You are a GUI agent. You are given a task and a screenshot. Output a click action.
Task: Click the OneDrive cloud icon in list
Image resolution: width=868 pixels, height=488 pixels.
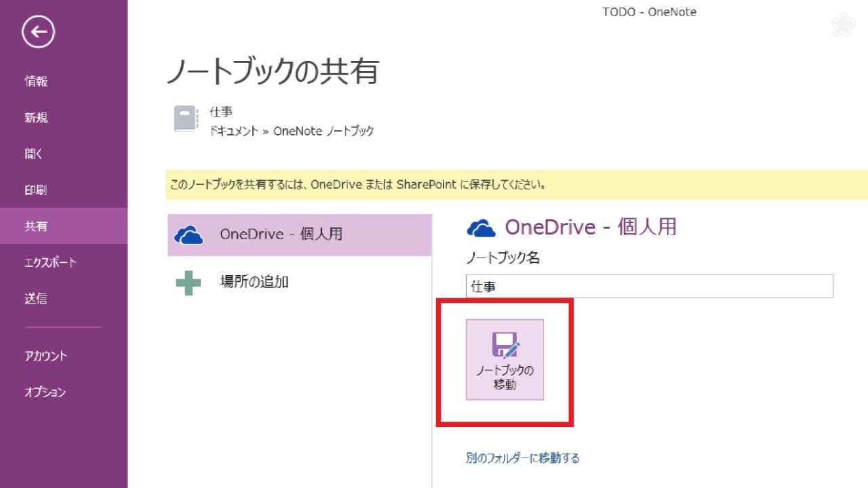tap(188, 235)
